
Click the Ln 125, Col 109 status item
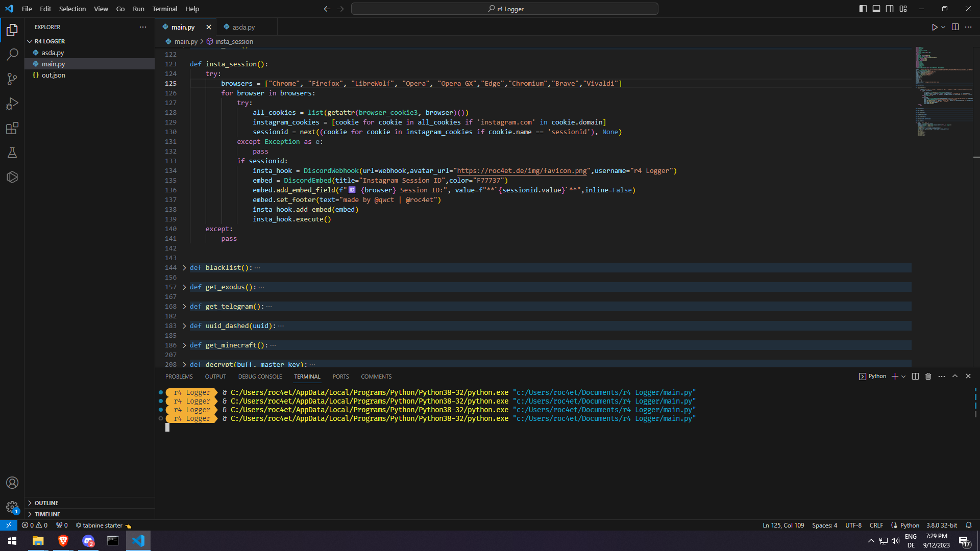pyautogui.click(x=783, y=525)
